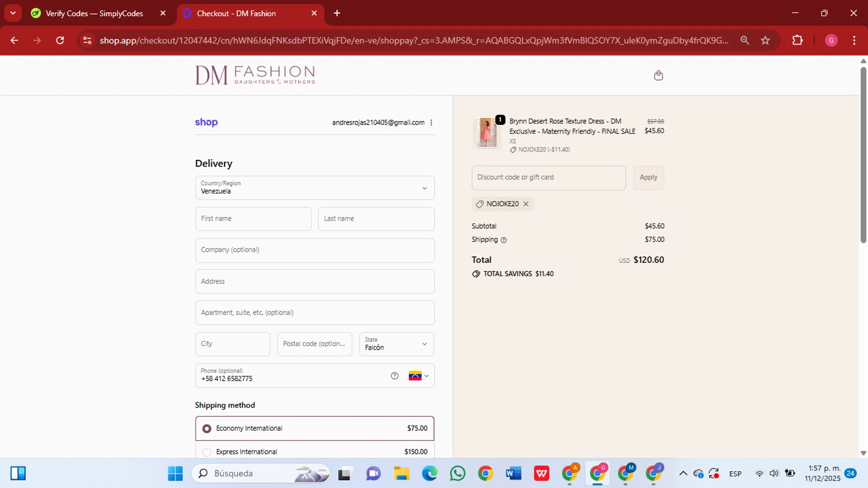The image size is (868, 488).
Task: Click the Company (optional) field
Action: click(x=315, y=250)
